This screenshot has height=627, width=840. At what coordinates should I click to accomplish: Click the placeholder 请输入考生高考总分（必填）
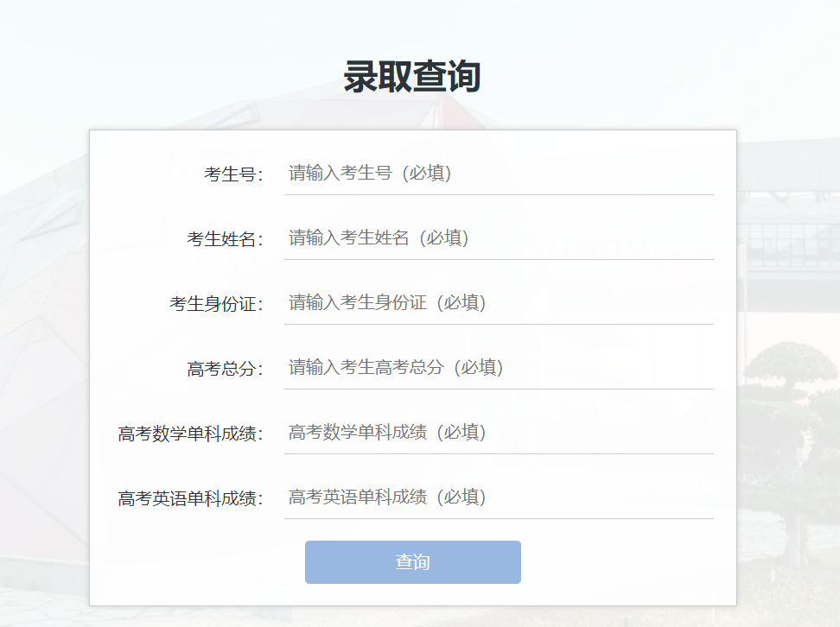[392, 367]
